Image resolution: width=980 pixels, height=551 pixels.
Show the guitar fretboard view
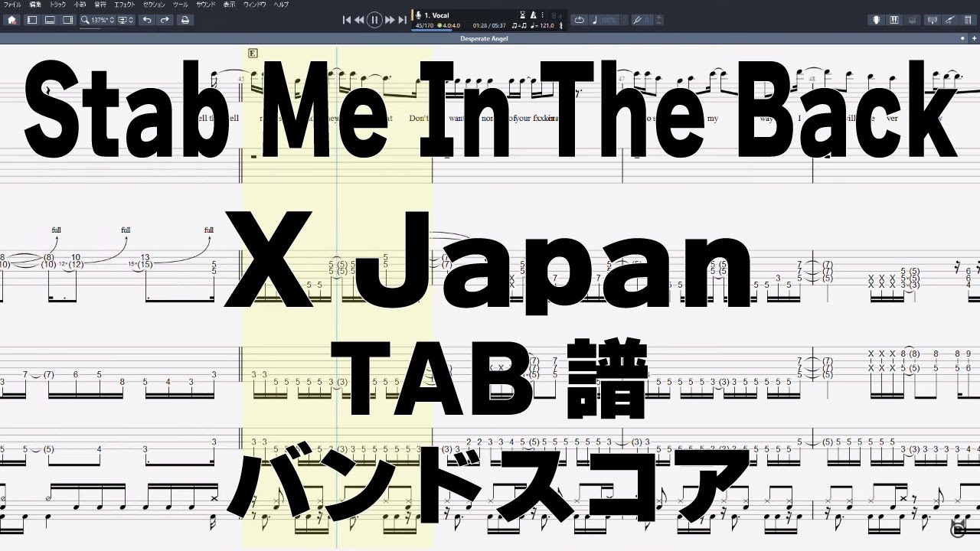pos(876,20)
